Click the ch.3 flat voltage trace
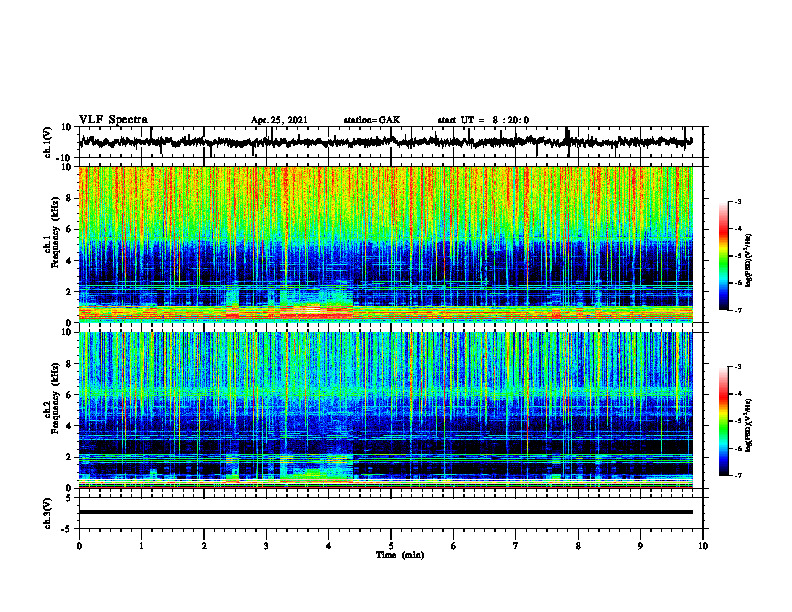 [x=386, y=512]
